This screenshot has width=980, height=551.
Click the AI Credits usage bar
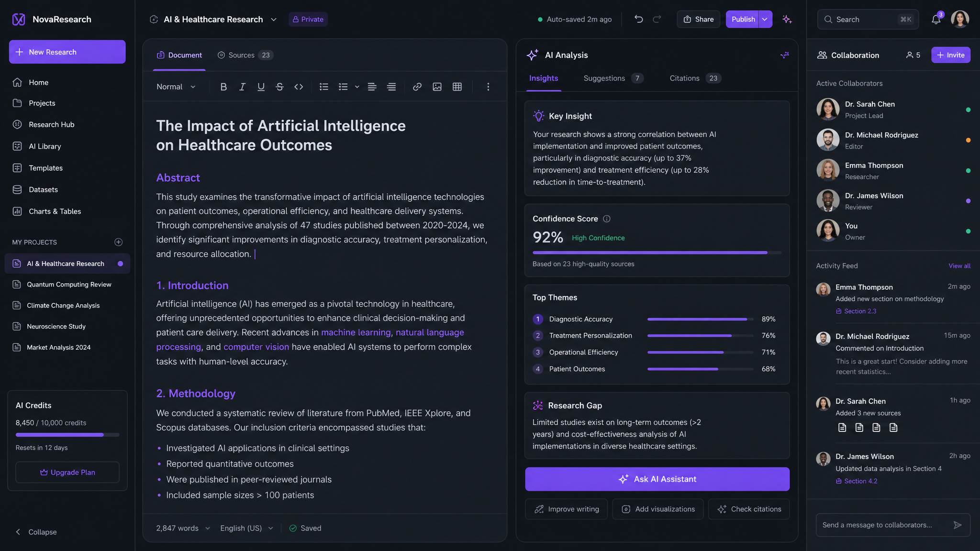(67, 435)
